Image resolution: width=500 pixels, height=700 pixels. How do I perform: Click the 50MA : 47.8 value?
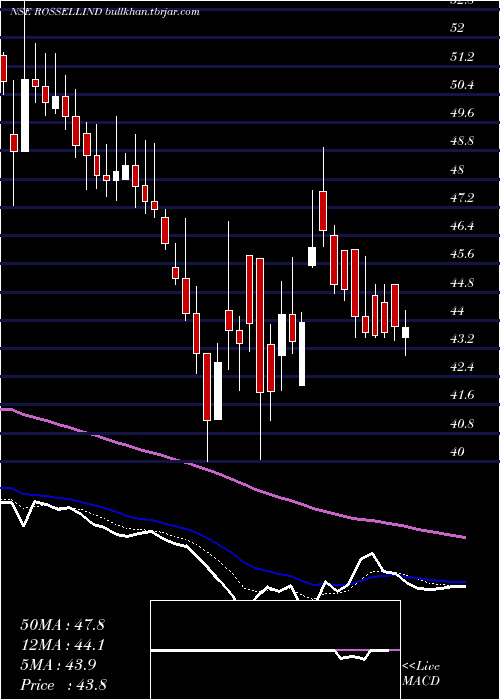tap(62, 625)
